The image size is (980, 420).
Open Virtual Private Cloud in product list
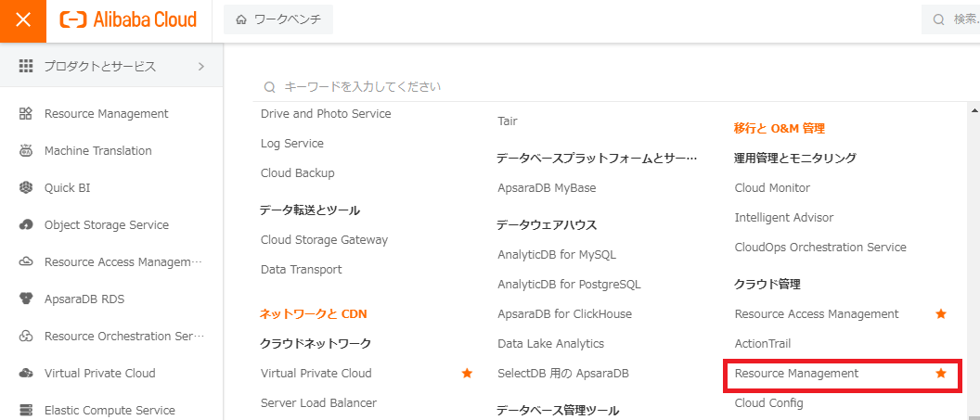(316, 374)
